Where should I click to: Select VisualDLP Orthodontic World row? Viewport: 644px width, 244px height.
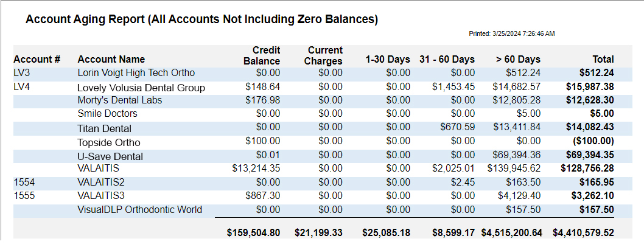pos(314,211)
